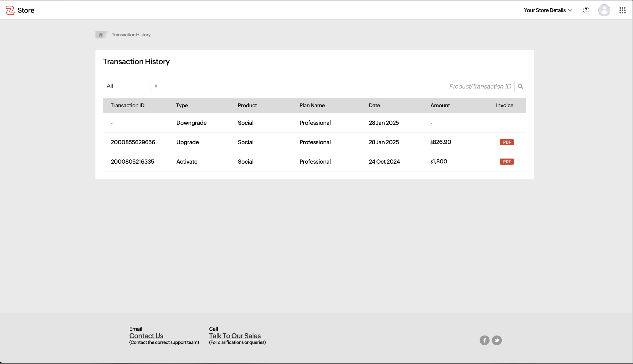Image resolution: width=633 pixels, height=364 pixels.
Task: Click the Contact Us link
Action: point(146,336)
